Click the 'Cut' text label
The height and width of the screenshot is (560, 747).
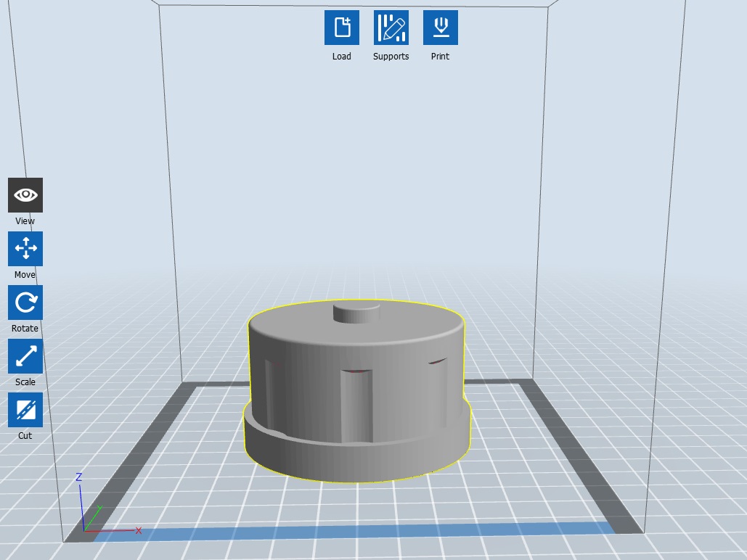point(25,436)
